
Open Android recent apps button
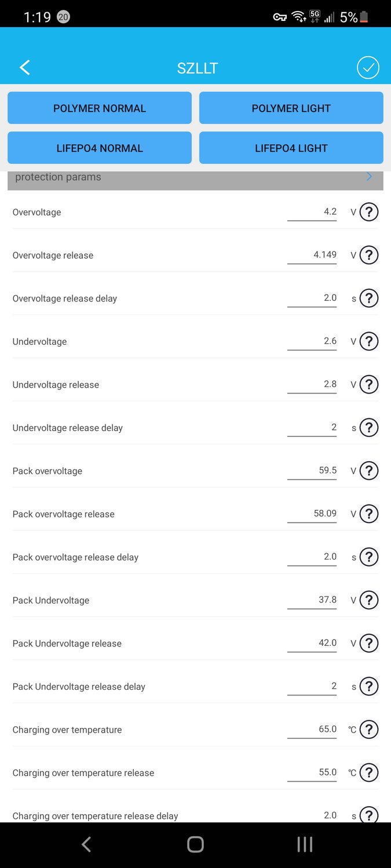click(305, 844)
